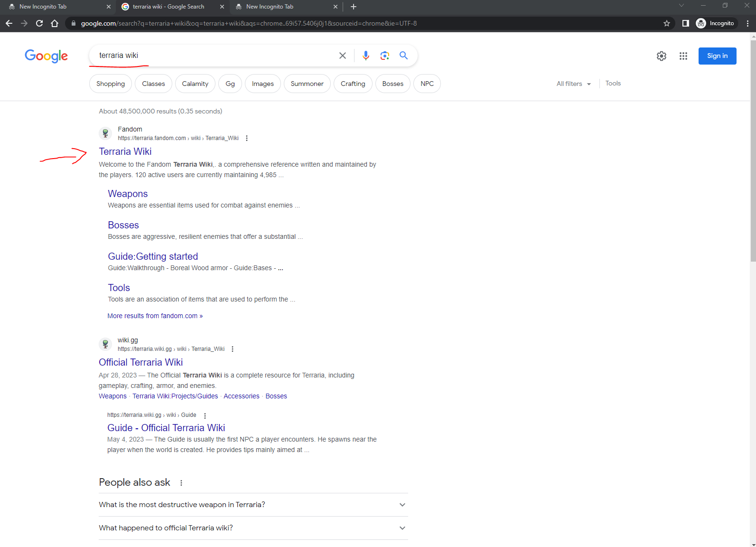The height and width of the screenshot is (547, 756).
Task: Open the Weapons sitelink under Fandom
Action: 128,194
